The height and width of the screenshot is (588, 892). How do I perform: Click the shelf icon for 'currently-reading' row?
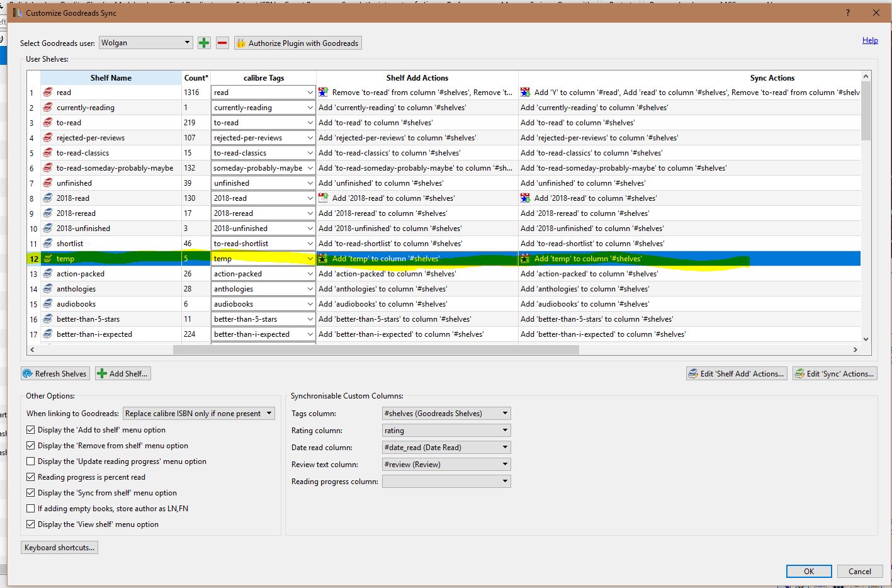[x=48, y=108]
